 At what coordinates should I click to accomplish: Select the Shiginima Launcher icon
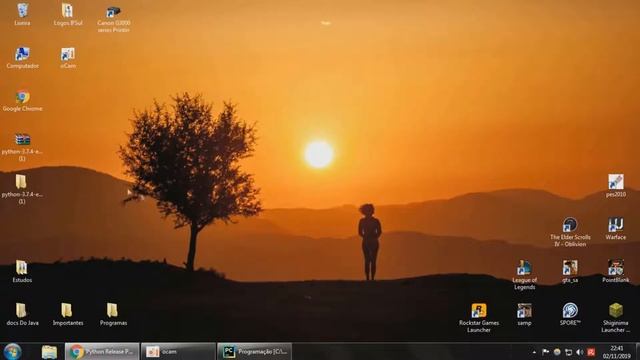click(616, 318)
